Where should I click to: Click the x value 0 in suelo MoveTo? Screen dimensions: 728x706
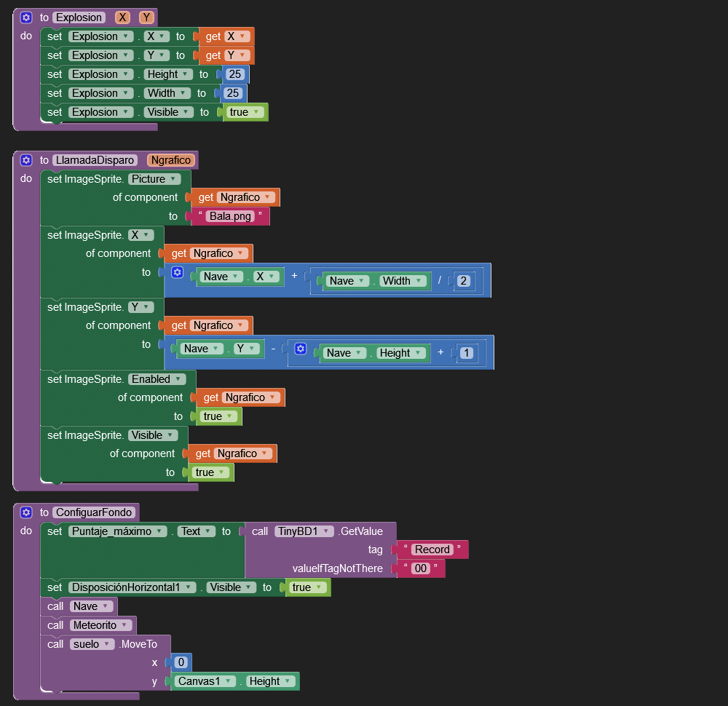pyautogui.click(x=181, y=662)
